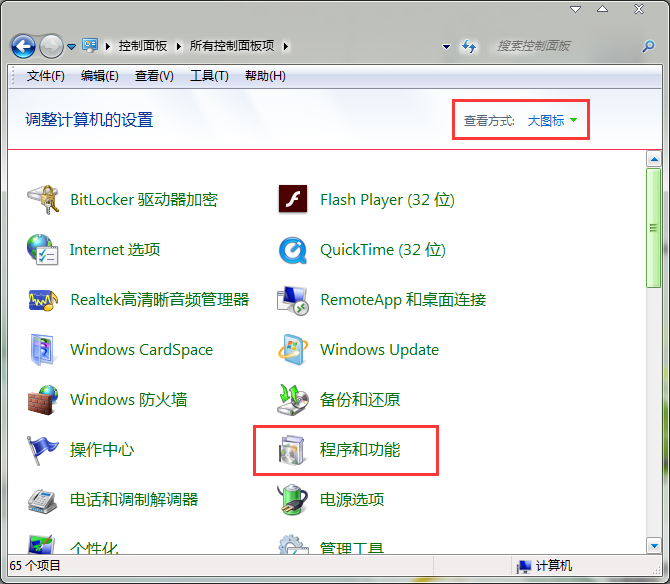
Task: Click the QuickTime (32 位) icon
Action: coord(293,250)
